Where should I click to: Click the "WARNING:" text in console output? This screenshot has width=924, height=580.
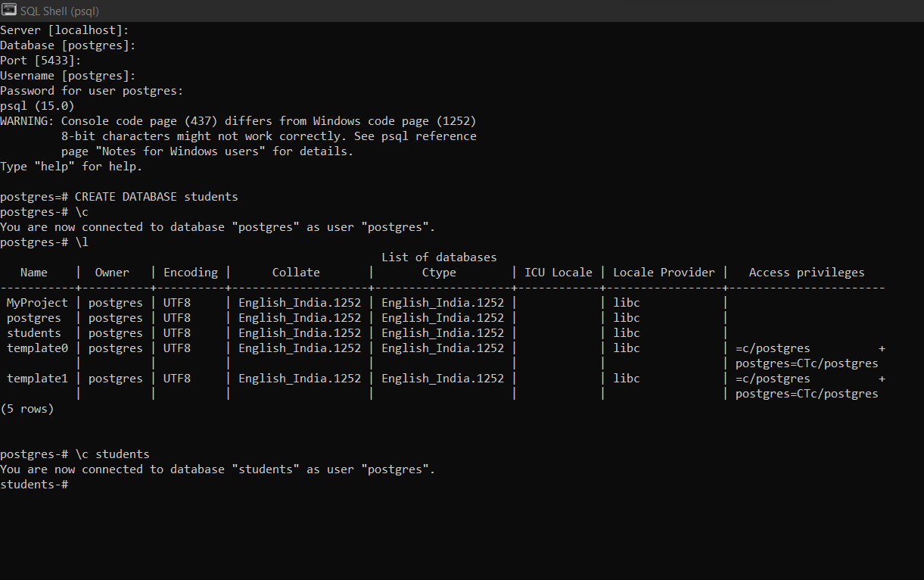(27, 121)
